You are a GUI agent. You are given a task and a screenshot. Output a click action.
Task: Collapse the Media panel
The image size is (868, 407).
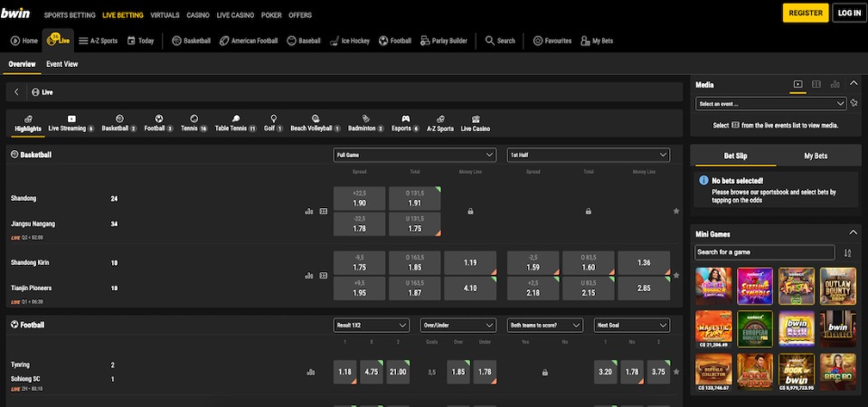click(x=854, y=83)
